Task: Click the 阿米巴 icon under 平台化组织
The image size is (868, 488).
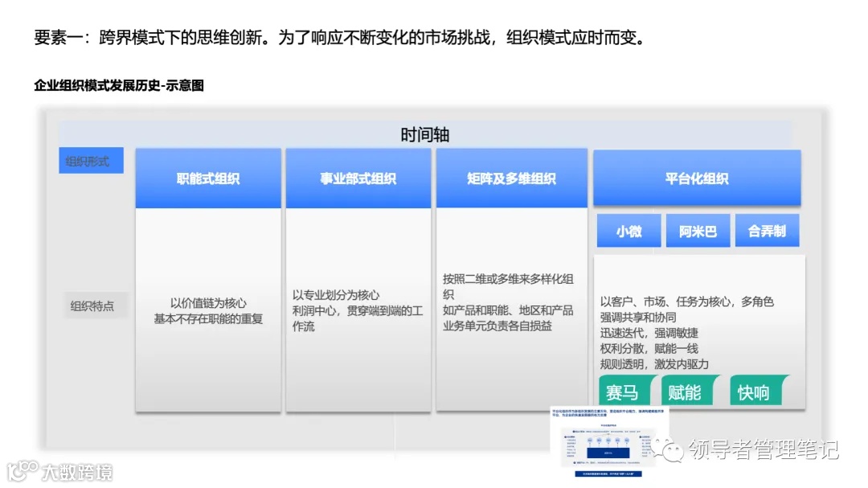Action: 698,231
